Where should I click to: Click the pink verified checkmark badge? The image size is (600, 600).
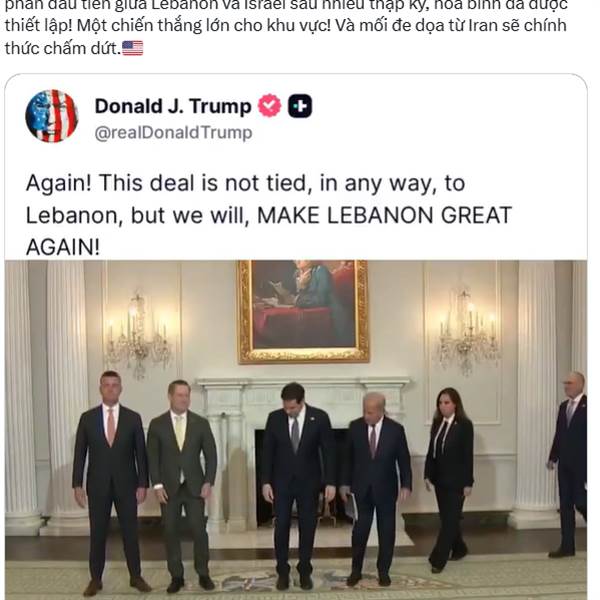click(x=269, y=106)
